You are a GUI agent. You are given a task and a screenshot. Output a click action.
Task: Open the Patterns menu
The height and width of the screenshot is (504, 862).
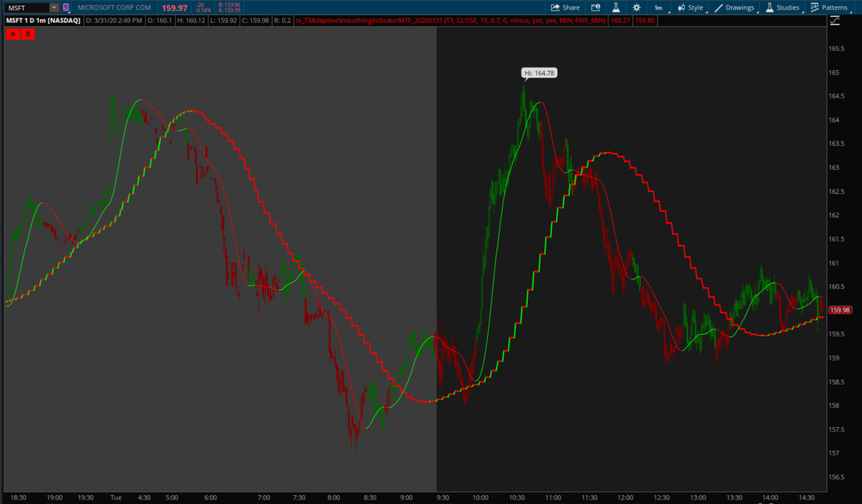coord(829,8)
